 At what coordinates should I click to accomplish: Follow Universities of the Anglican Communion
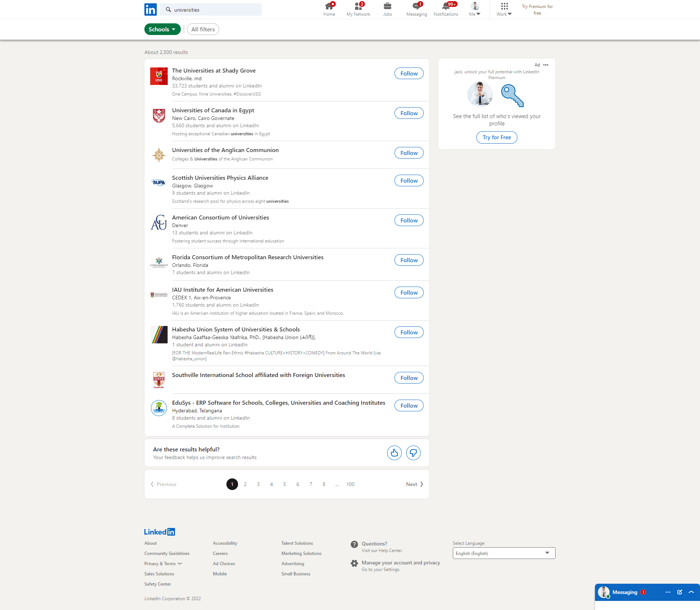tap(409, 153)
